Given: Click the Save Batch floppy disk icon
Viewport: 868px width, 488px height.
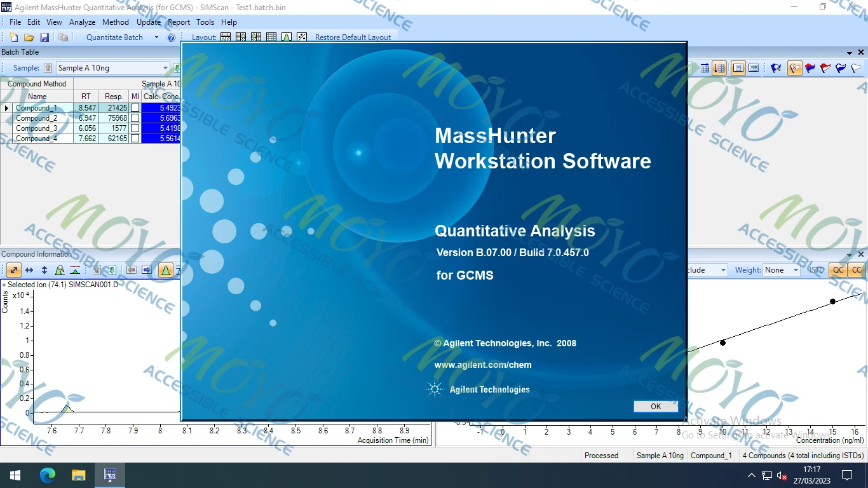Looking at the screenshot, I should coord(44,37).
